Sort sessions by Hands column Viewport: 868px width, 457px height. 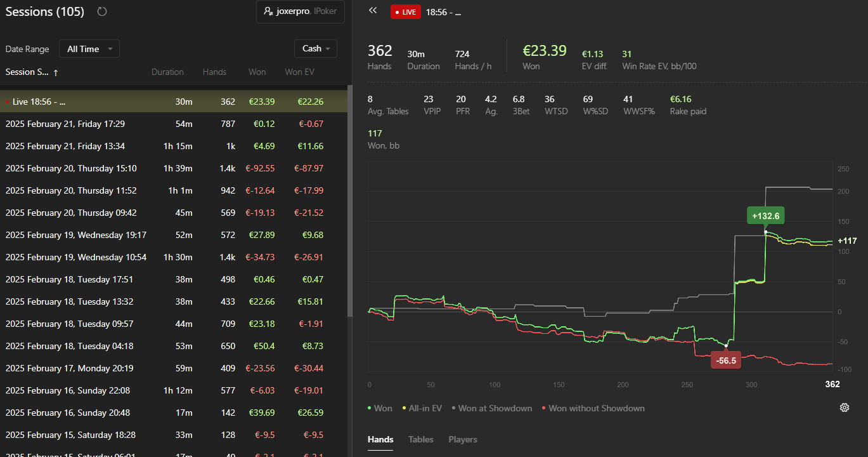[x=214, y=72]
